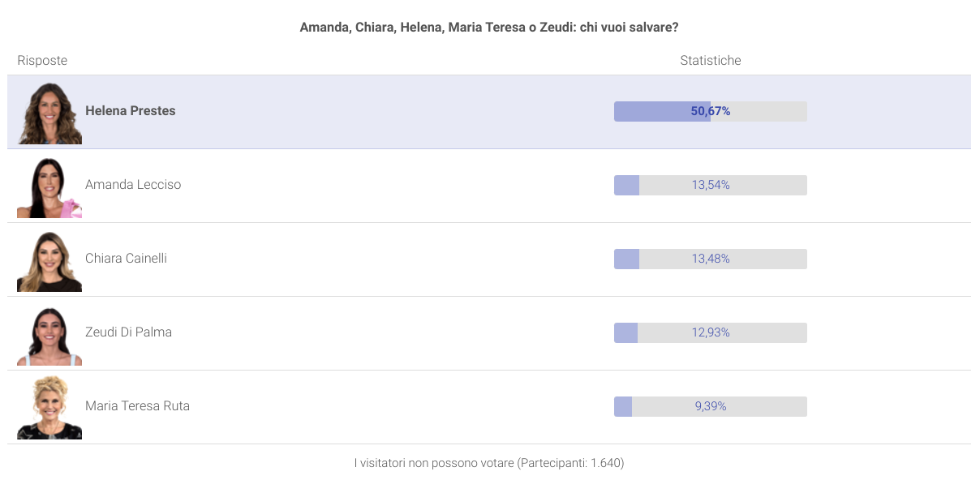This screenshot has width=980, height=480.
Task: Click Chiara Cainelli's portrait photo
Action: pyautogui.click(x=49, y=259)
